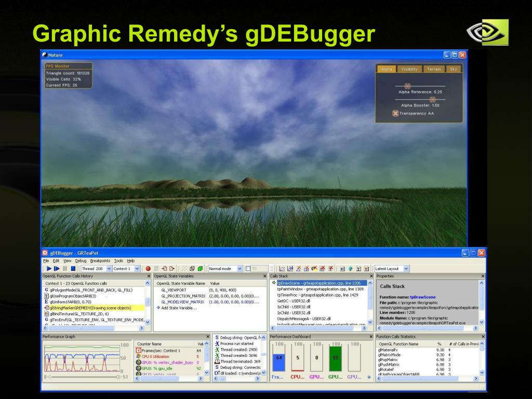The width and height of the screenshot is (532, 399).
Task: Close the Performance Graph panel
Action: pyautogui.click(x=208, y=337)
